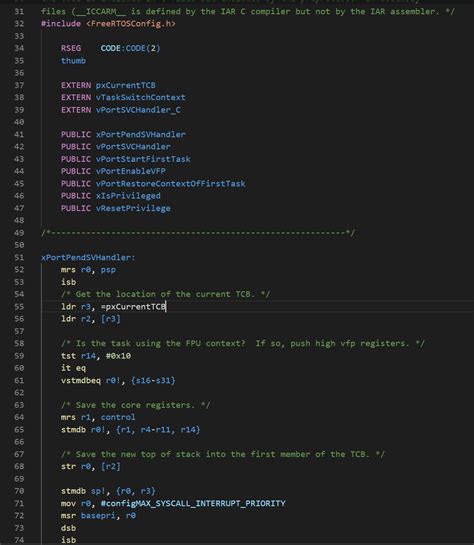
Task: Click 'vPortEnableVFP' identifier
Action: (130, 171)
